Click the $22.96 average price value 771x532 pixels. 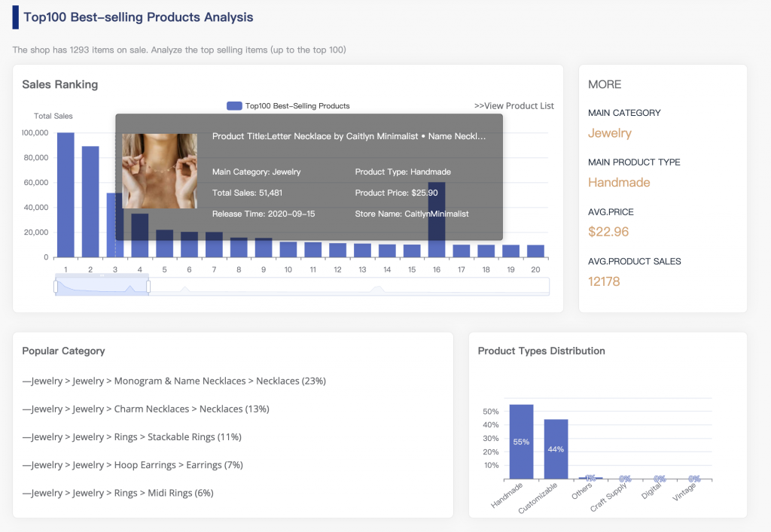608,232
